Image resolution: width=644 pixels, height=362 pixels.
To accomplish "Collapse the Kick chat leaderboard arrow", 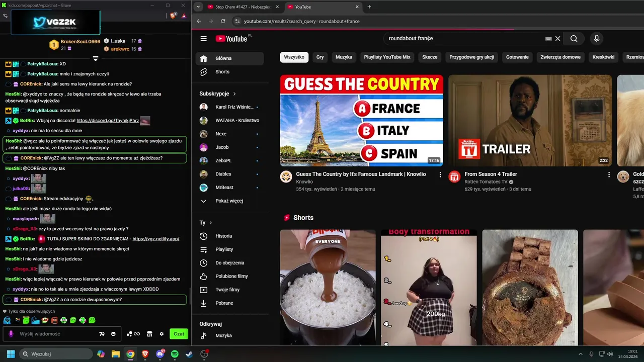I will [x=96, y=58].
